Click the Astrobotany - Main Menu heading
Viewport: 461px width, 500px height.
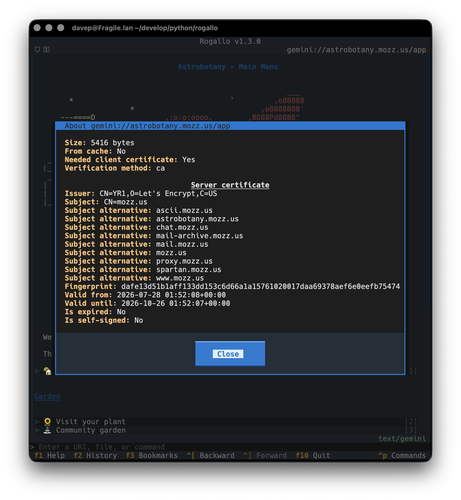228,67
